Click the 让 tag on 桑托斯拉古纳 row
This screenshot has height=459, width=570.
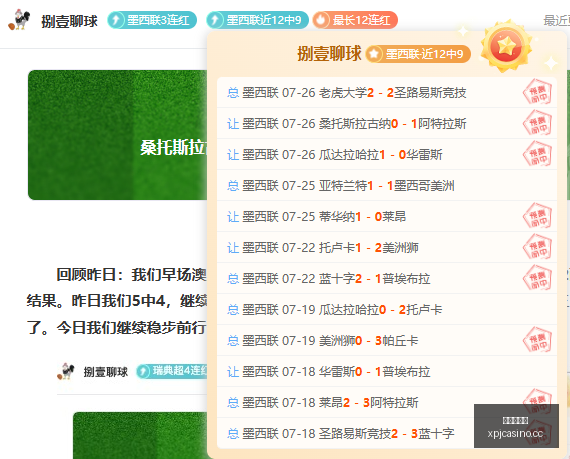233,124
